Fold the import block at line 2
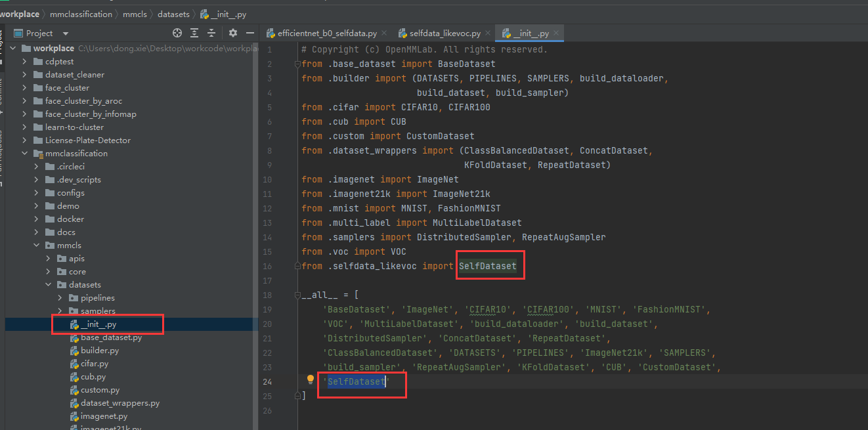This screenshot has width=868, height=430. 297,64
